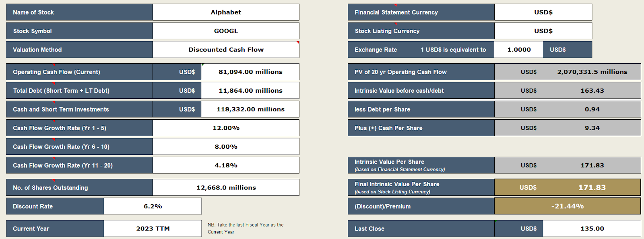644x239 pixels.
Task: Select the 135.00 Last Close price cell
Action: (x=592, y=229)
